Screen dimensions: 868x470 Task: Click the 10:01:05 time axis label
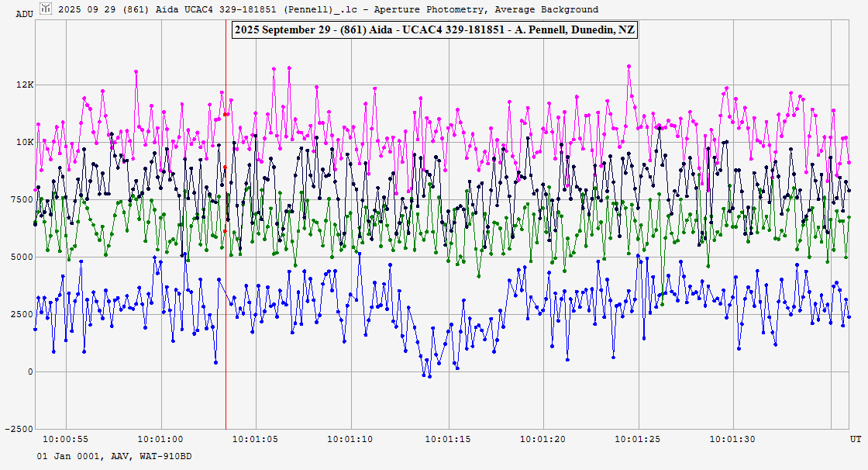[x=257, y=439]
